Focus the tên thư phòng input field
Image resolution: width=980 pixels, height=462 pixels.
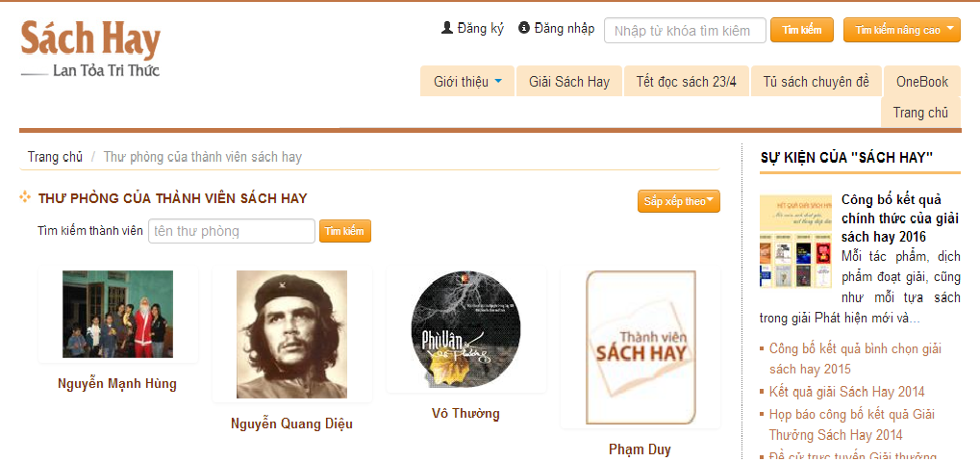point(231,231)
